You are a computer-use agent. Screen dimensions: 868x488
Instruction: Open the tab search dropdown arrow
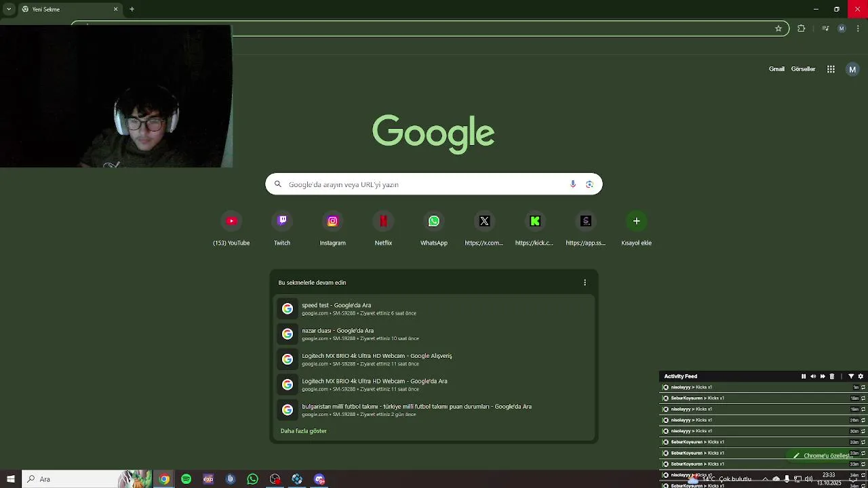point(9,9)
